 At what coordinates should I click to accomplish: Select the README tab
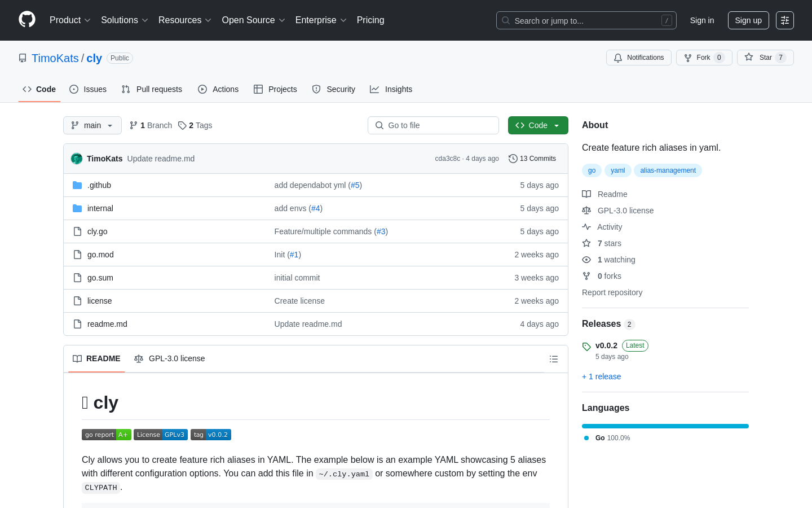(x=96, y=358)
